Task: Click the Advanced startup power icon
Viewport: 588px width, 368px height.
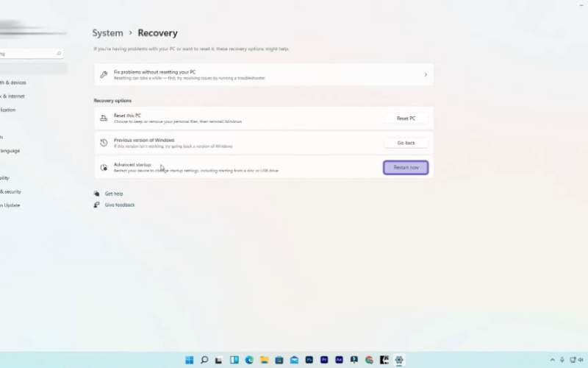Action: [104, 168]
